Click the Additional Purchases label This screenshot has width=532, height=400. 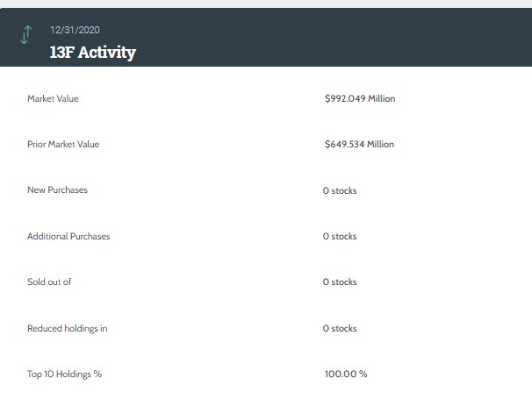pos(68,236)
